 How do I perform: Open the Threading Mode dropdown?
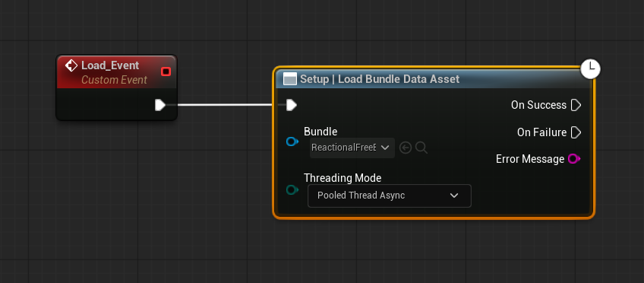pyautogui.click(x=390, y=196)
